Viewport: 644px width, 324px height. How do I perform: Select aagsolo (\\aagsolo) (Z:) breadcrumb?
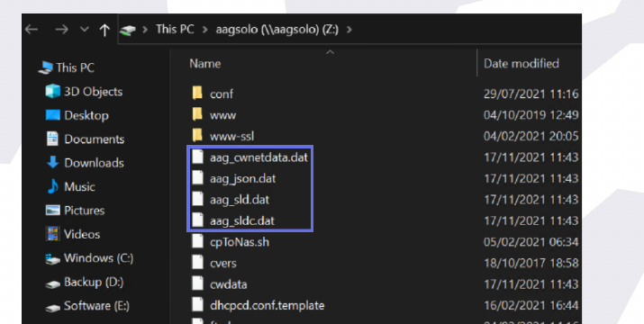tap(277, 30)
